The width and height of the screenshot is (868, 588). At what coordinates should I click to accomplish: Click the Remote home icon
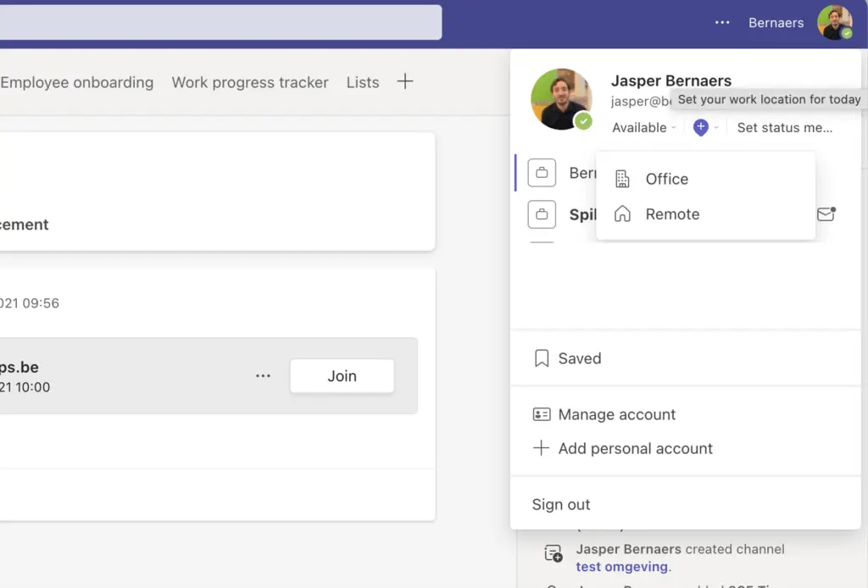tap(622, 214)
